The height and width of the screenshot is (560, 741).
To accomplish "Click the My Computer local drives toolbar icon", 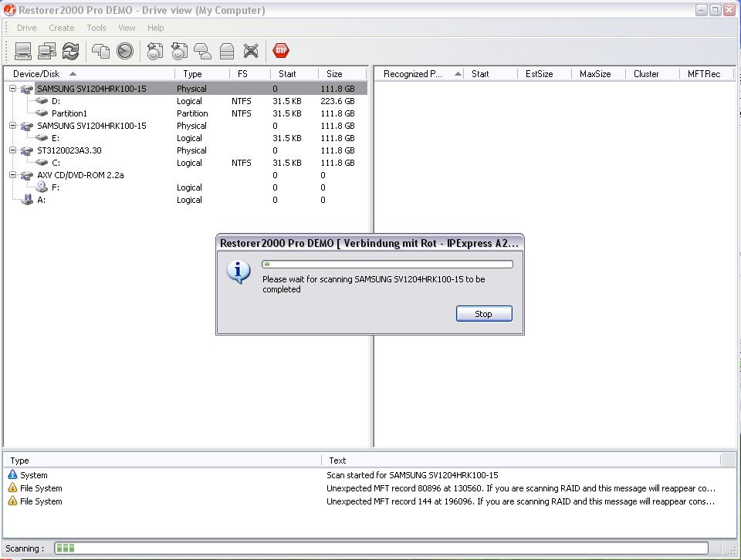I will tap(22, 51).
